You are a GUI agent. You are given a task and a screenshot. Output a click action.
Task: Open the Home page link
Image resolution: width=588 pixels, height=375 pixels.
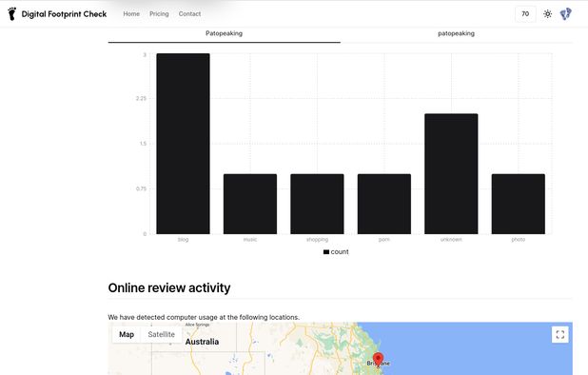tap(131, 14)
